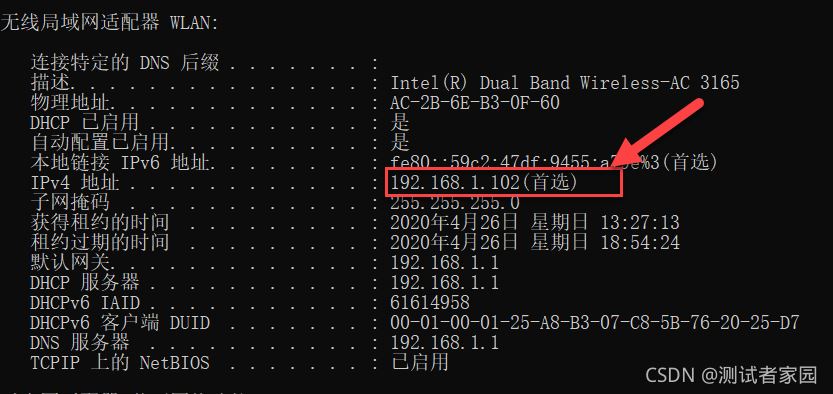Click the DHCPv6 client DUID value
This screenshot has width=833, height=394.
[x=594, y=322]
